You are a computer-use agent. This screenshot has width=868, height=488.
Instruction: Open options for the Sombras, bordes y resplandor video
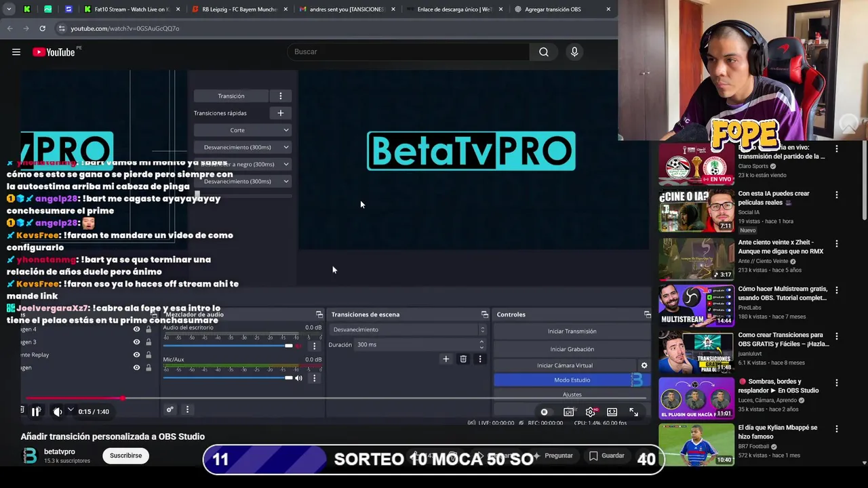(836, 383)
